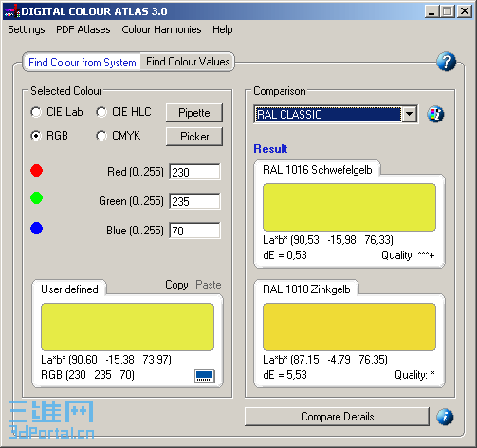Switch to Find Colour Values tab
477x448 pixels.
click(x=188, y=62)
